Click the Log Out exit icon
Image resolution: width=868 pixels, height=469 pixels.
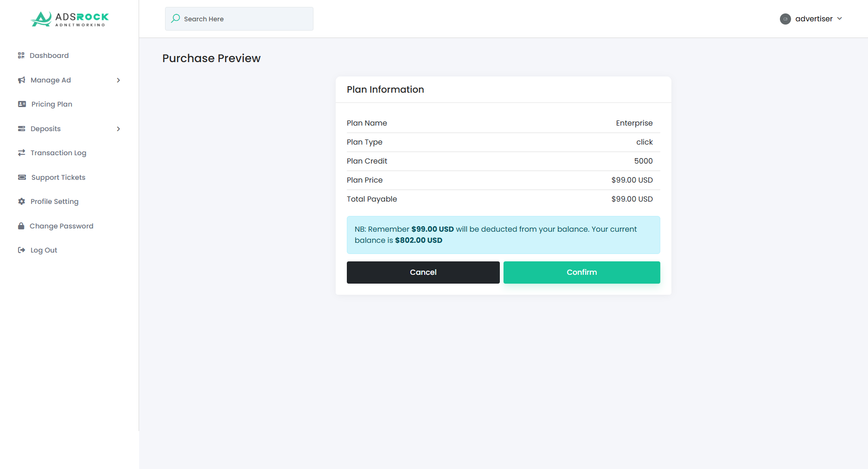click(22, 250)
